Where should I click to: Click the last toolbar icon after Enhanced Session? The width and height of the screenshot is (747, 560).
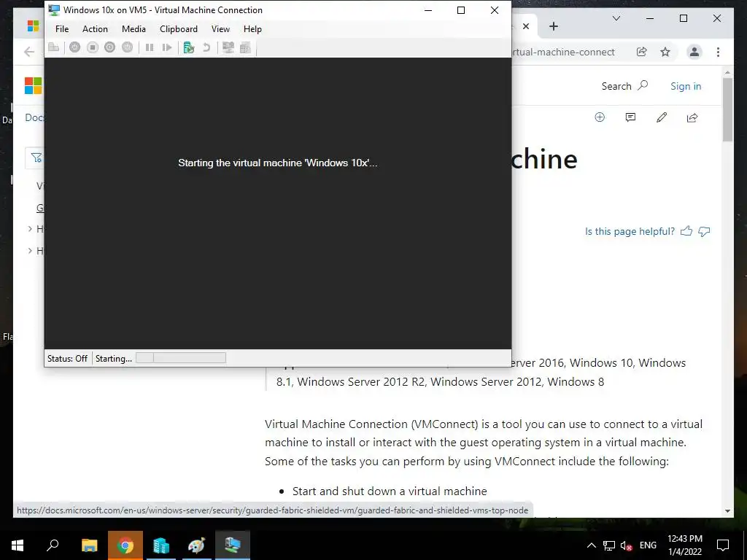pos(245,47)
